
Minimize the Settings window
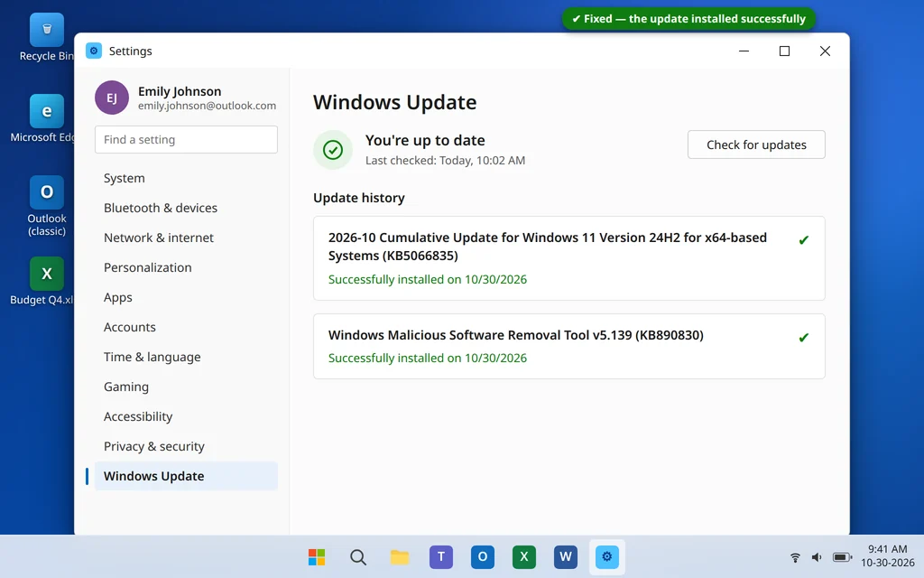(x=744, y=51)
